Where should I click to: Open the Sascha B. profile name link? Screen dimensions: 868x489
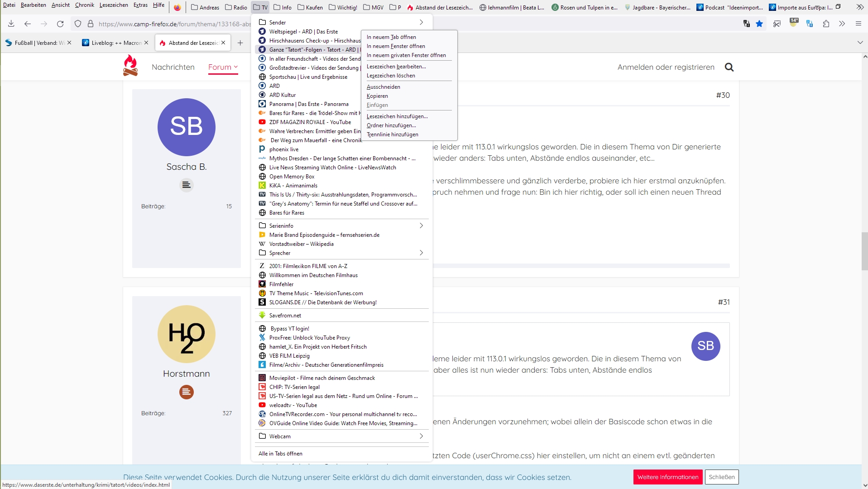click(187, 167)
